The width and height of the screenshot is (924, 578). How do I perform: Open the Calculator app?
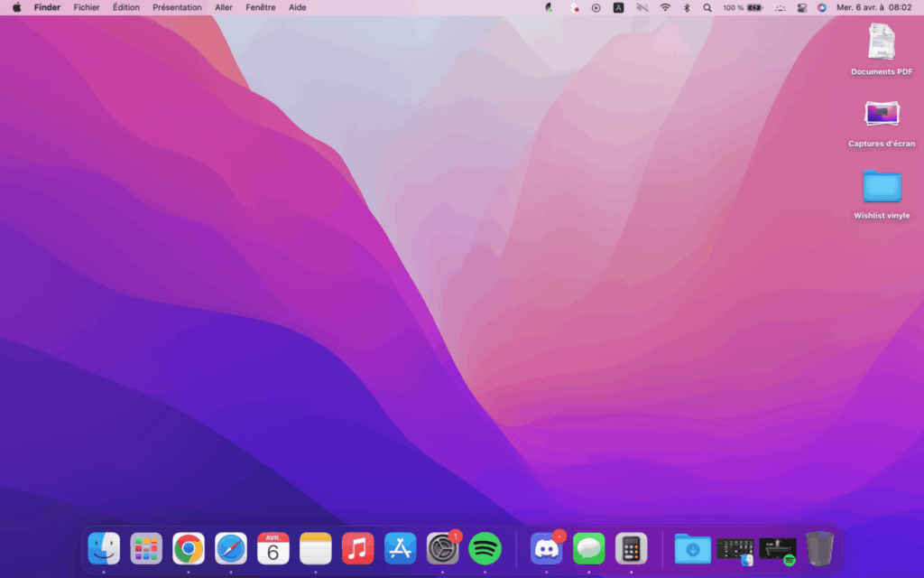click(632, 548)
